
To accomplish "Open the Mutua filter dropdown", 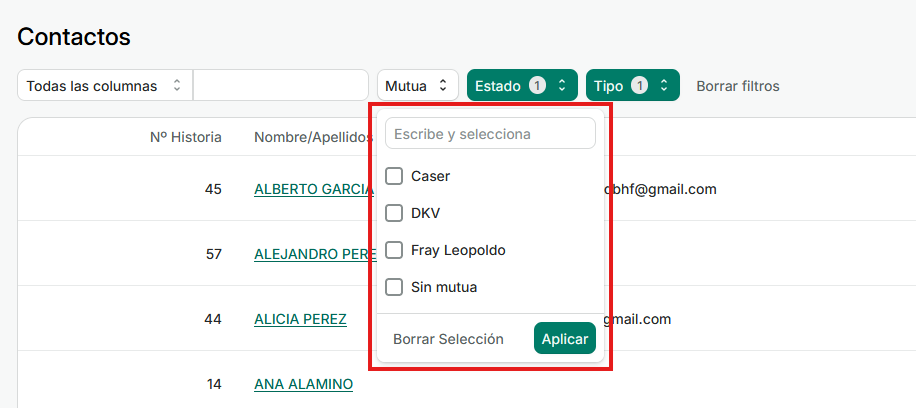I will [417, 86].
